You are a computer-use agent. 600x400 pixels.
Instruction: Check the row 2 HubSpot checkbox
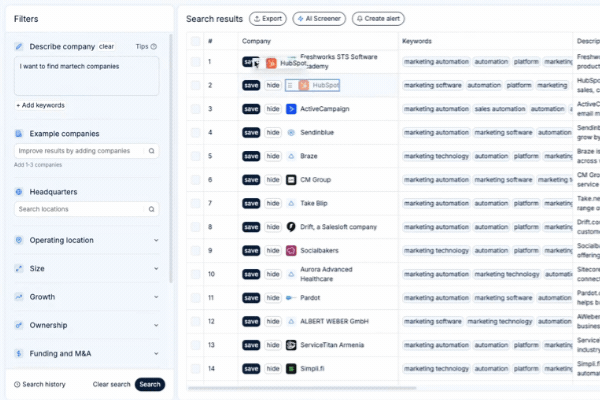coord(196,85)
